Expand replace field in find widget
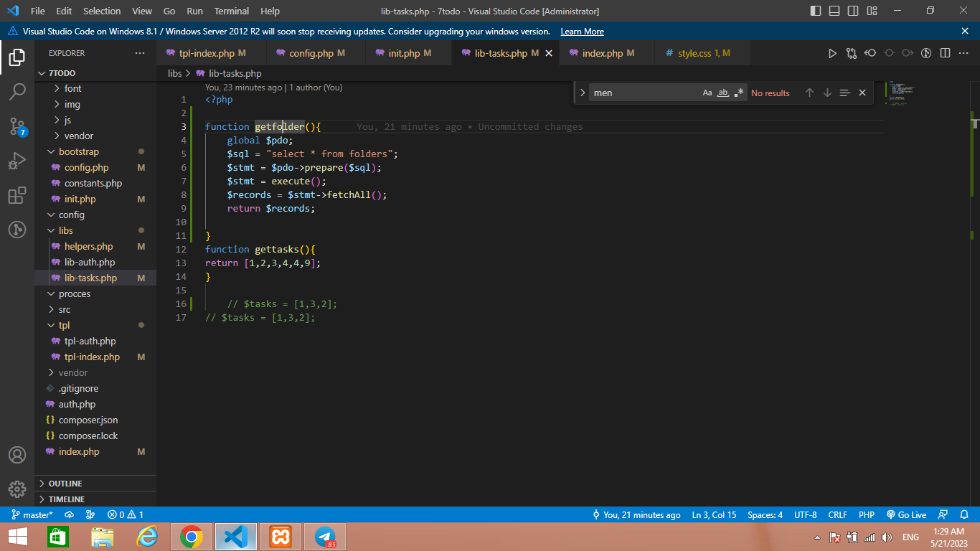The image size is (980, 551). pyautogui.click(x=582, y=93)
